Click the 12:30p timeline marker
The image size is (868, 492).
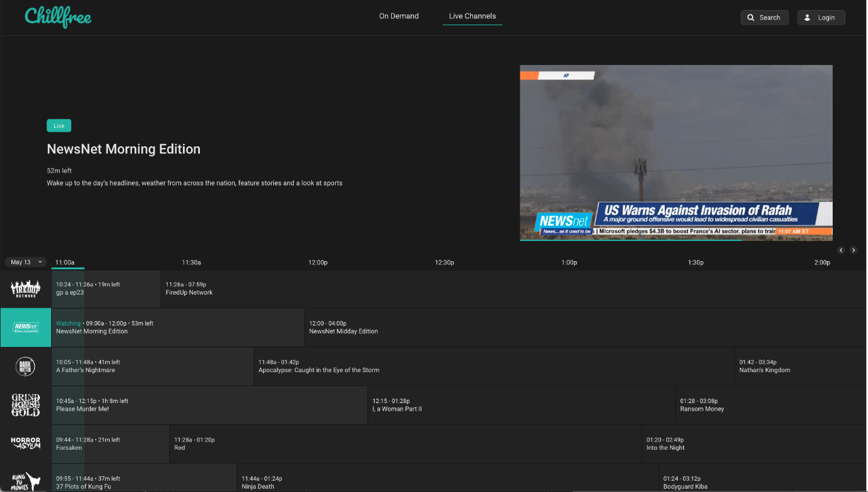444,262
